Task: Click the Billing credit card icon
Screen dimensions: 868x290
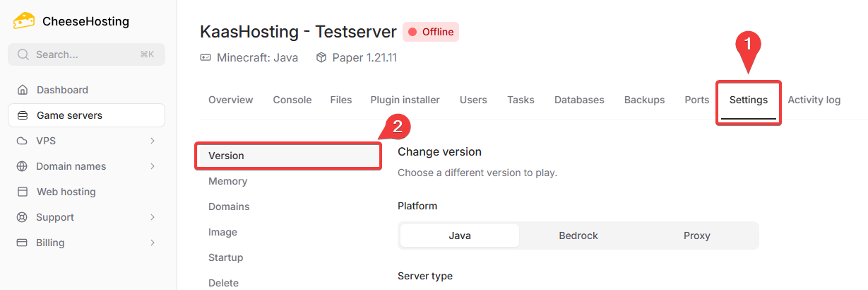Action: (x=23, y=243)
